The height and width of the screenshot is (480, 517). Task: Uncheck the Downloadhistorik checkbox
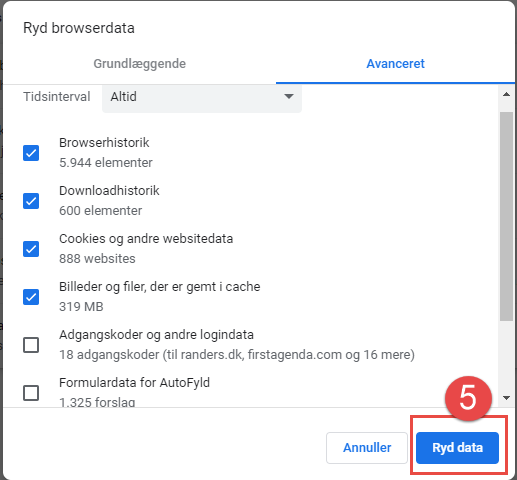[31, 201]
